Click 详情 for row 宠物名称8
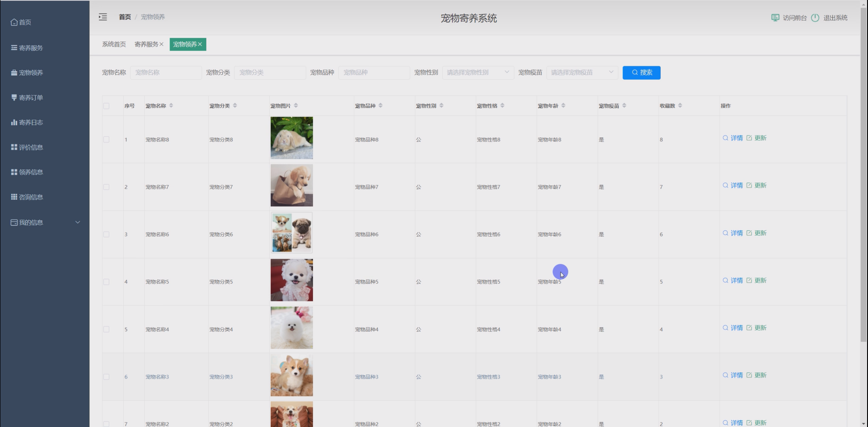 click(736, 138)
